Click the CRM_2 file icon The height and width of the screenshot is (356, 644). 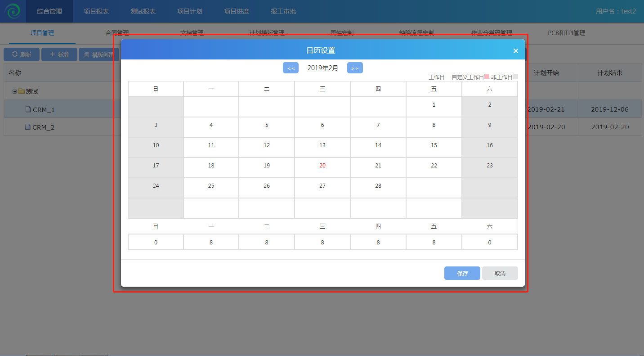28,127
